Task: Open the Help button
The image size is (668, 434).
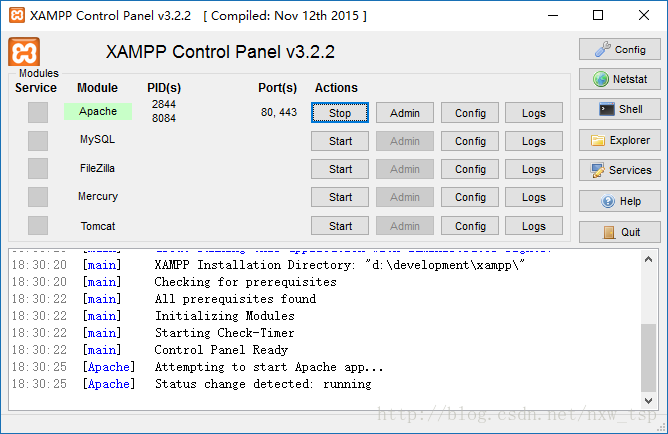Action: coord(619,201)
